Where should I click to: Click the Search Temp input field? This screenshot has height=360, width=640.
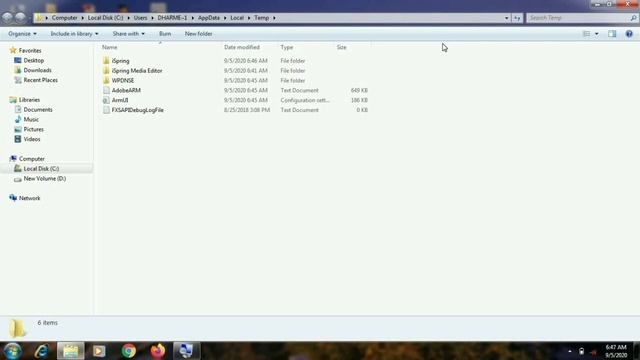[579, 18]
